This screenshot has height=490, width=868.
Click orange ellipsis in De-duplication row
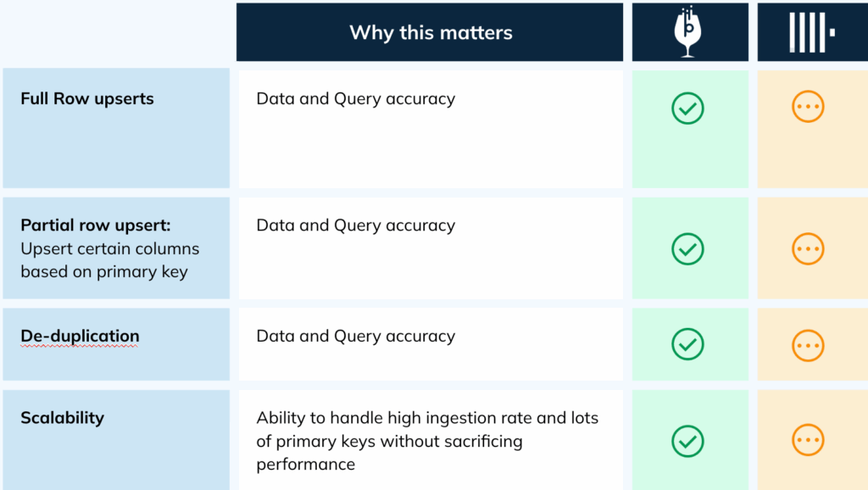coord(808,344)
